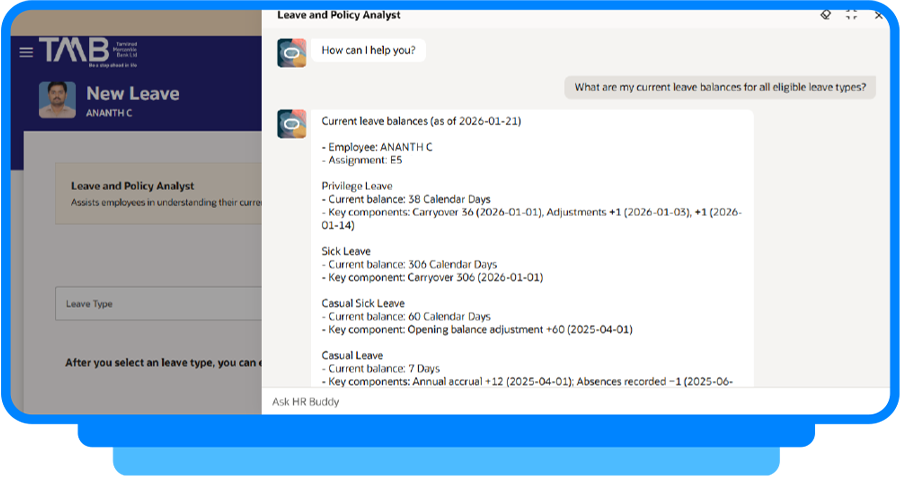Close the Leave and Policy Analyst chat
Viewport: 900px width, 477px height.
(879, 15)
